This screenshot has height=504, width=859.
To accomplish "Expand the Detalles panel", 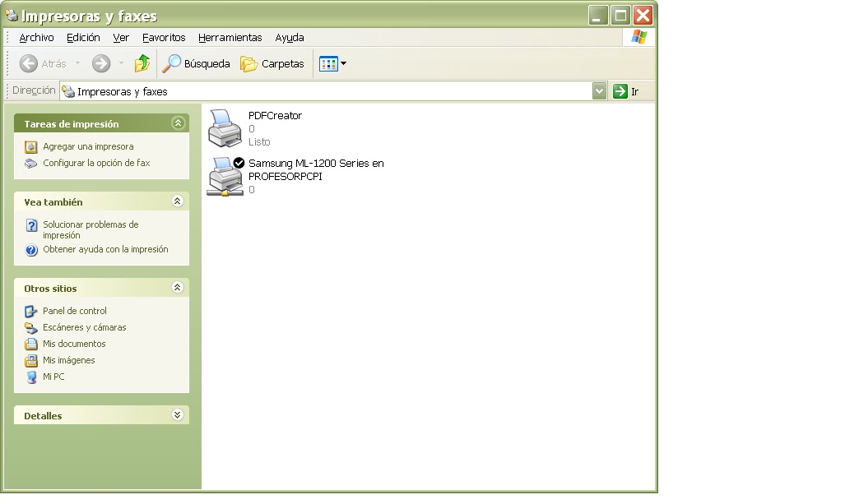I will tap(178, 415).
